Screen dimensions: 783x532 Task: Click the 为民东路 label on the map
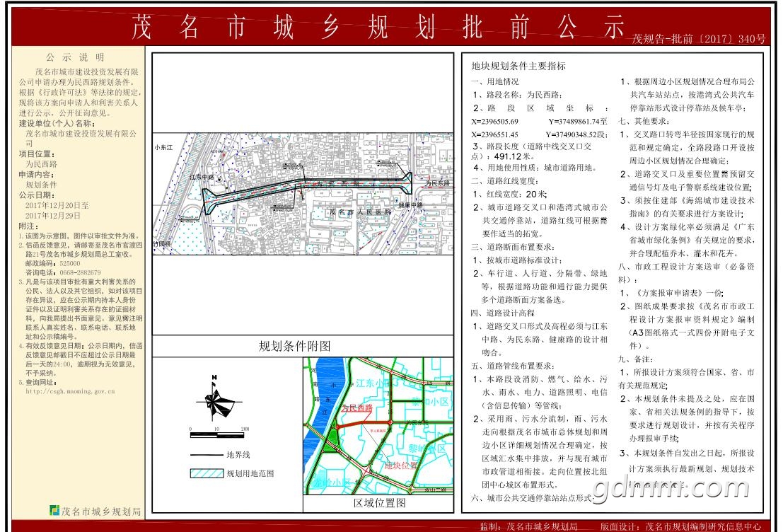pyautogui.click(x=437, y=183)
